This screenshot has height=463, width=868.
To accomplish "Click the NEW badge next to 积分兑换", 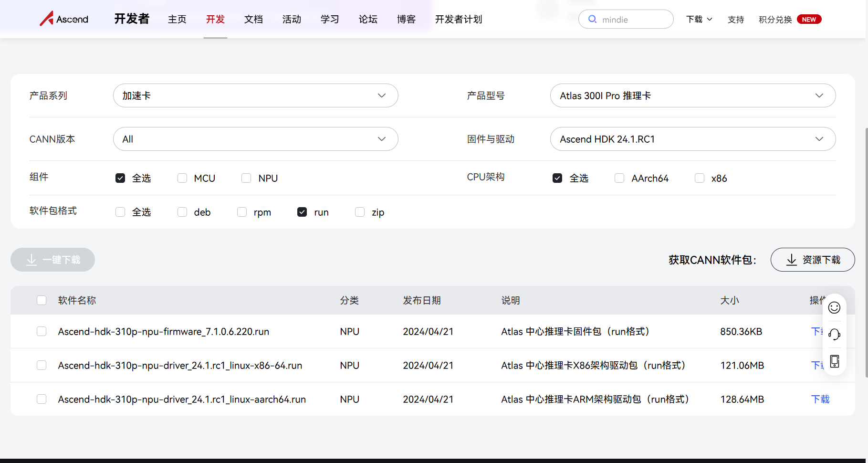I will [x=809, y=19].
